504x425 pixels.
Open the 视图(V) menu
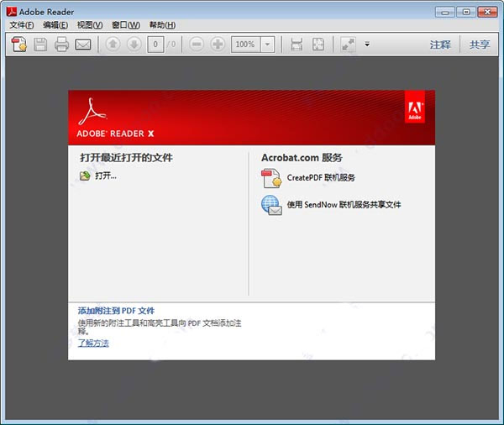click(x=90, y=25)
